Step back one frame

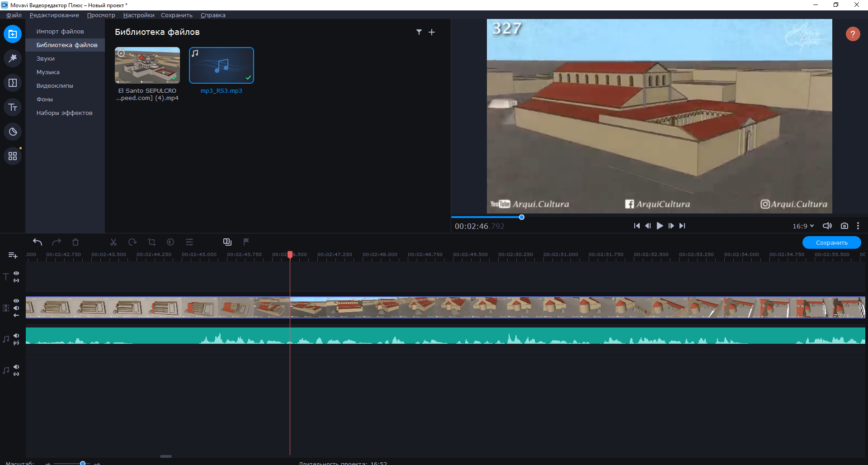click(x=648, y=226)
